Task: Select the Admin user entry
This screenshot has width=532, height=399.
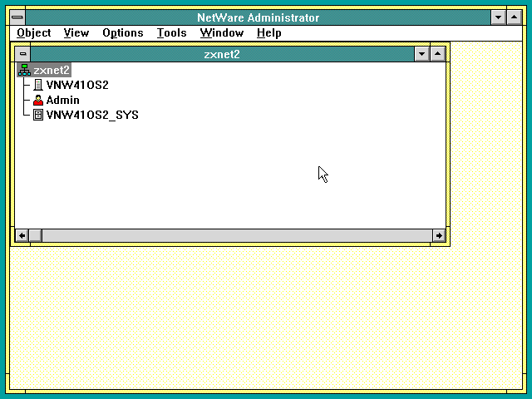Action: click(x=63, y=100)
